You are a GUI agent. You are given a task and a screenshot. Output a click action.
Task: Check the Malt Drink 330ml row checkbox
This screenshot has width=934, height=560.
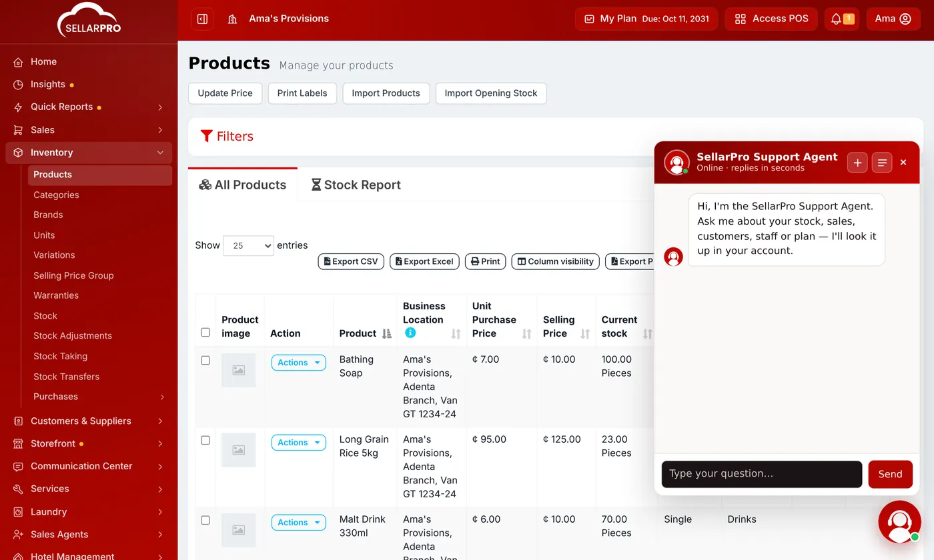[205, 520]
